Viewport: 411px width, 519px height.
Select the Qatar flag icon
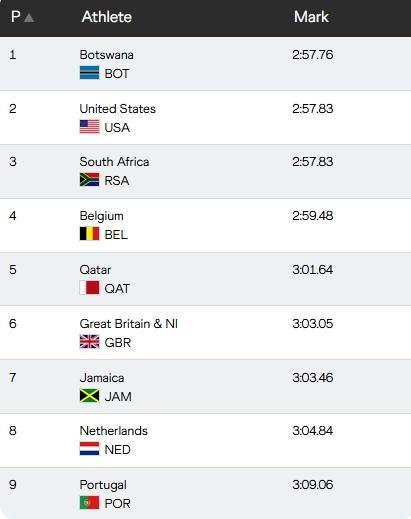89,288
